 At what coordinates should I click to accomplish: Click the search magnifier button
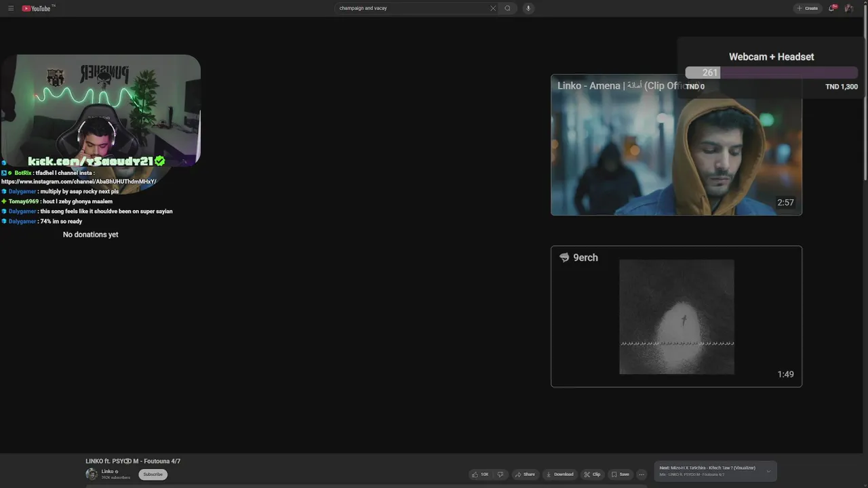tap(507, 8)
